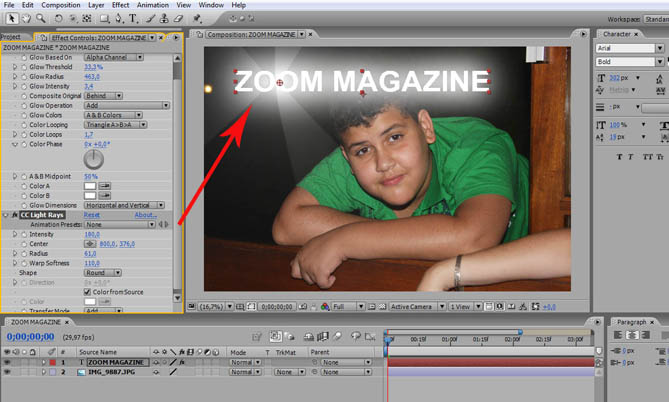Viewport: 669px width, 402px height.
Task: Select the Hand tool
Action: coord(24,18)
